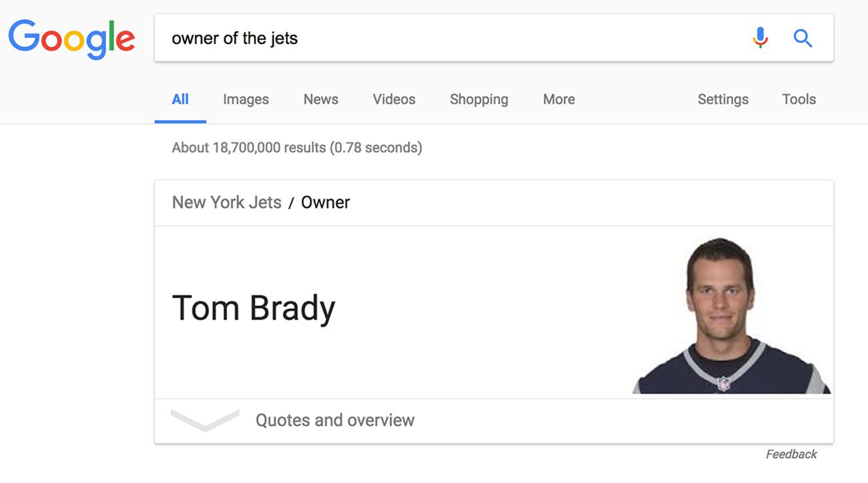Image resolution: width=868 pixels, height=483 pixels.
Task: Expand the Quotes and overview section
Action: pos(335,420)
